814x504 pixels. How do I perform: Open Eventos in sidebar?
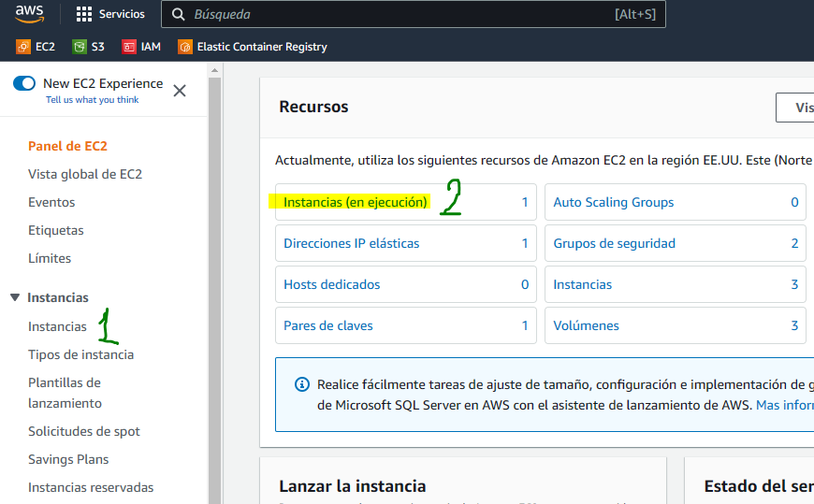(51, 202)
